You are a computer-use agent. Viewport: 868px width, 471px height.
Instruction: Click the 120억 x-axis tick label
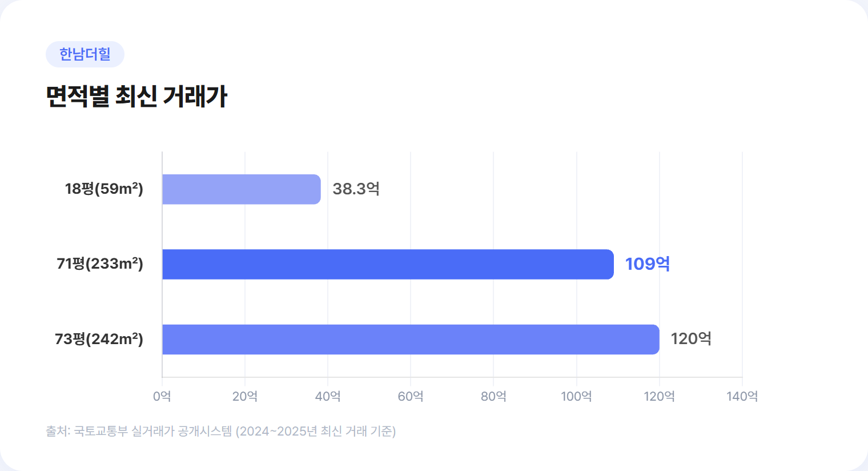pyautogui.click(x=659, y=396)
